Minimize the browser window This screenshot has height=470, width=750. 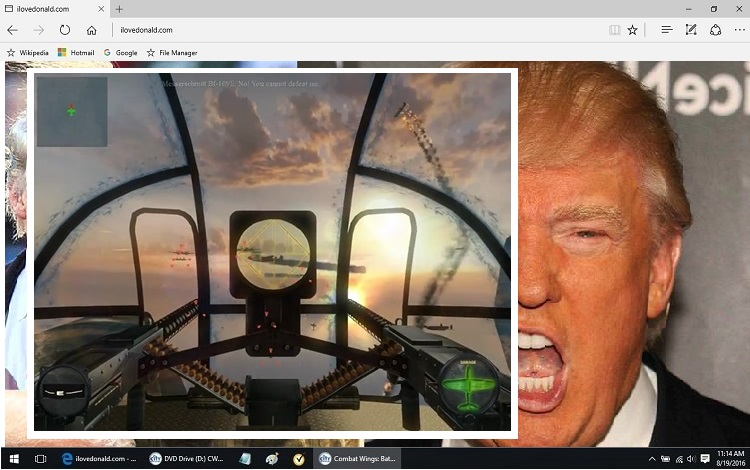click(688, 9)
